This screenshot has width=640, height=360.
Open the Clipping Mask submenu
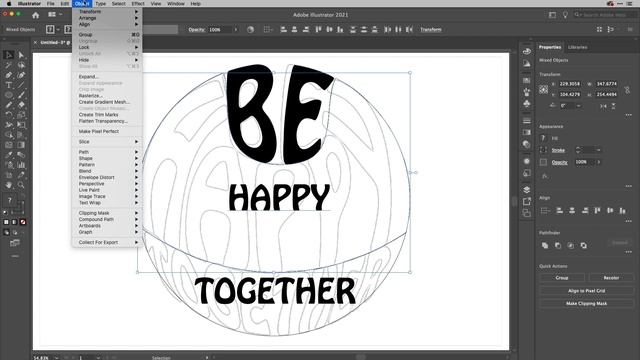[107, 213]
